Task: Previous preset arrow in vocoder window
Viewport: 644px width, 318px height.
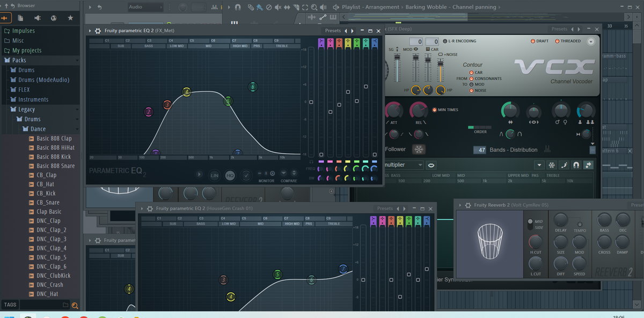Action: pyautogui.click(x=572, y=29)
